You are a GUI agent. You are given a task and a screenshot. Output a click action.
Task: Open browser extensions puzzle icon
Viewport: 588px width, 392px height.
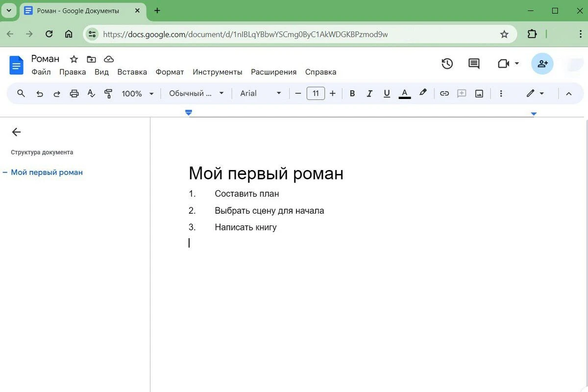[x=532, y=34]
